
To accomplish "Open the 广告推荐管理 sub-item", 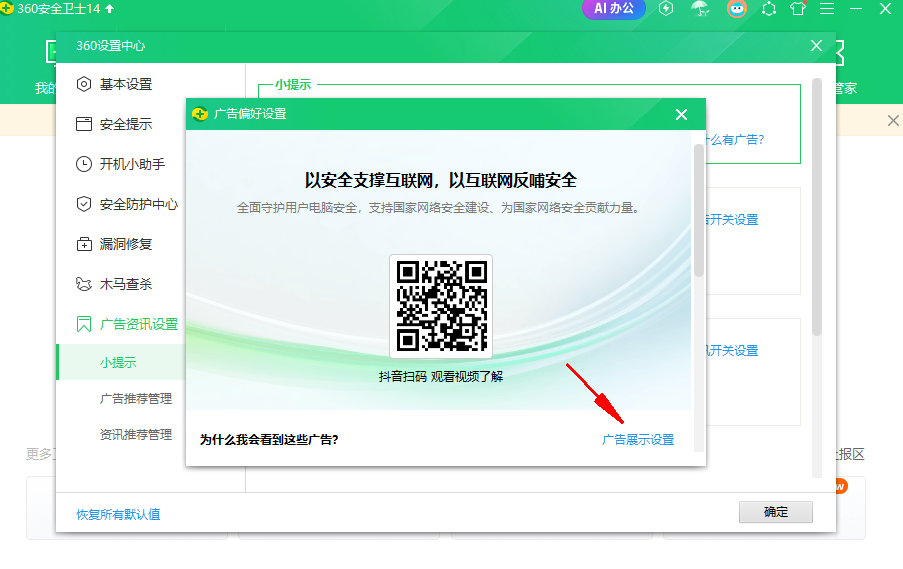I will (x=136, y=399).
